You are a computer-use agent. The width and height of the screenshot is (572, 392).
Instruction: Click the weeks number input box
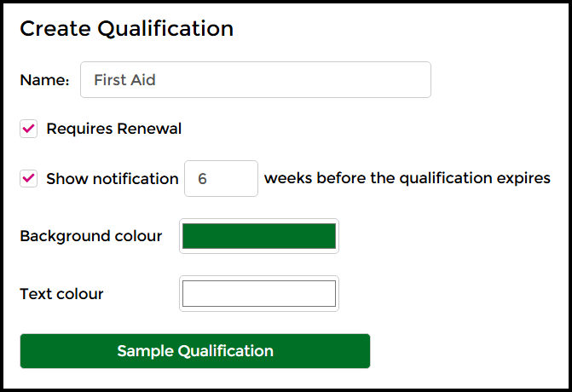[x=221, y=179]
